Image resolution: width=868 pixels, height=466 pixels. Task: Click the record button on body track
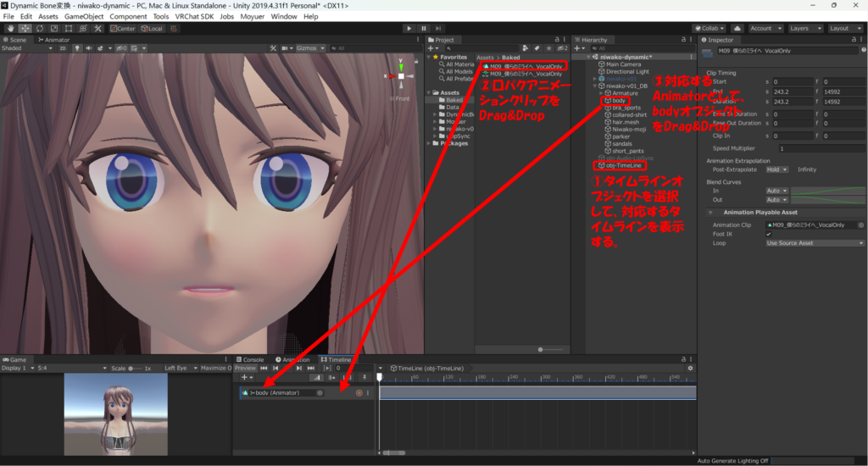359,393
